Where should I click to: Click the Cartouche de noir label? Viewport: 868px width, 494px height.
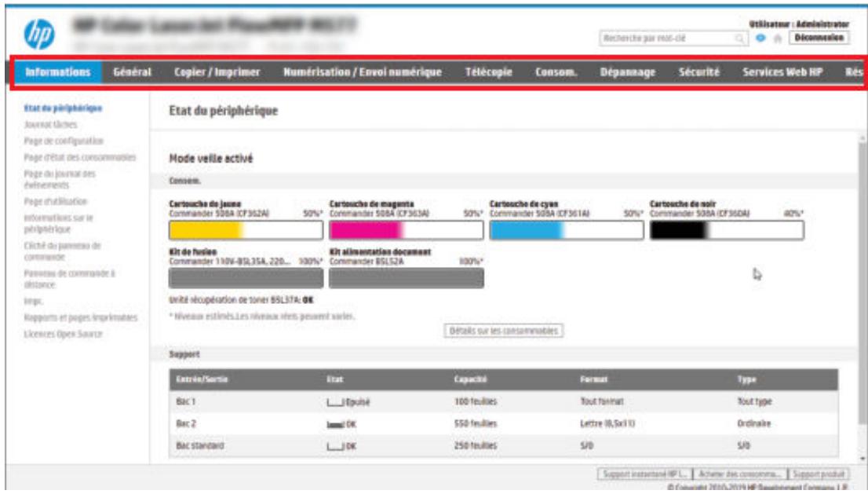(683, 203)
